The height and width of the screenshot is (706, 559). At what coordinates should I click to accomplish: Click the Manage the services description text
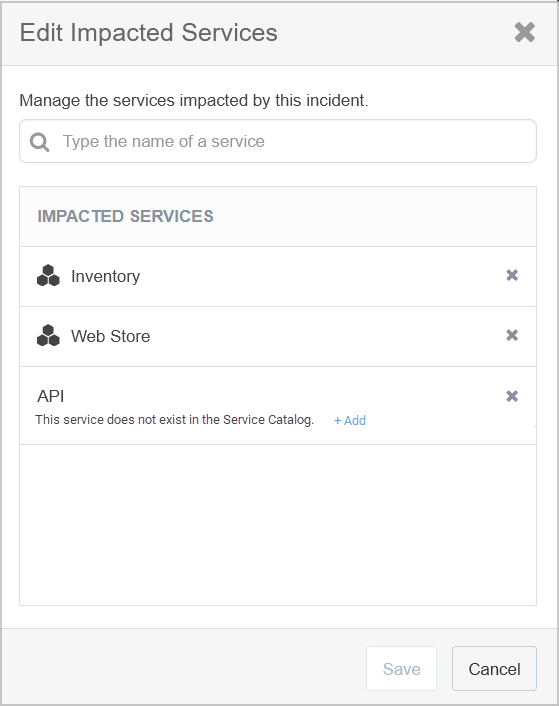[x=194, y=100]
